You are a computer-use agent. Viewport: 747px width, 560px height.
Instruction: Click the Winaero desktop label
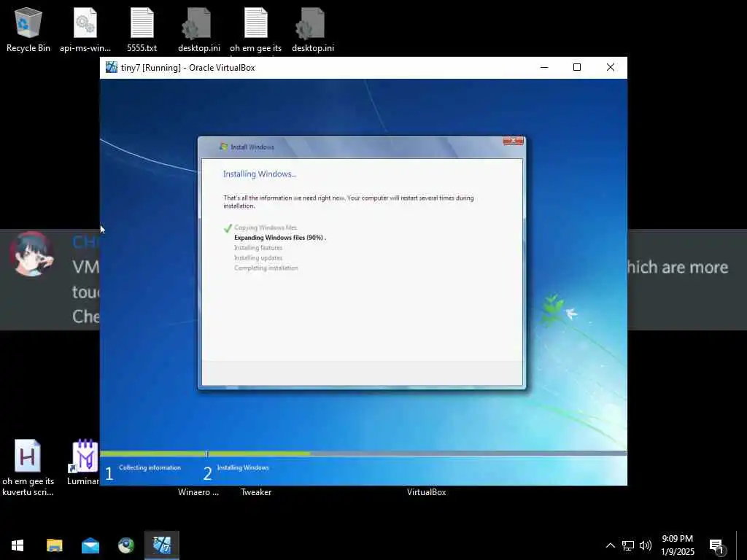click(198, 492)
